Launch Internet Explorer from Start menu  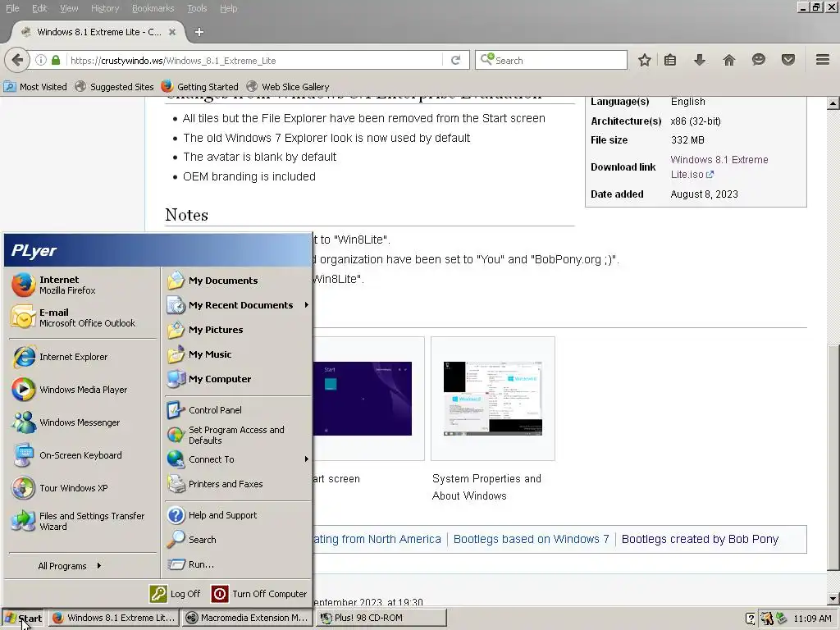(x=82, y=357)
